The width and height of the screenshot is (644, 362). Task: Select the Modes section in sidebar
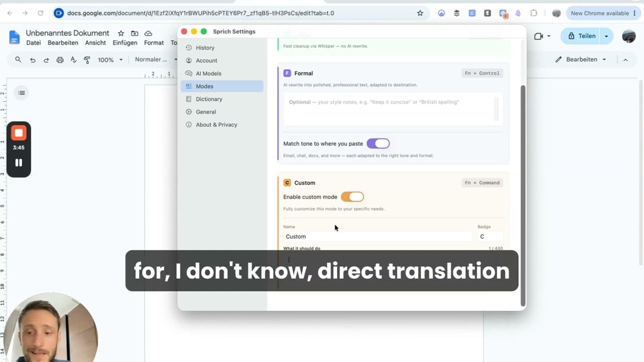[222, 86]
